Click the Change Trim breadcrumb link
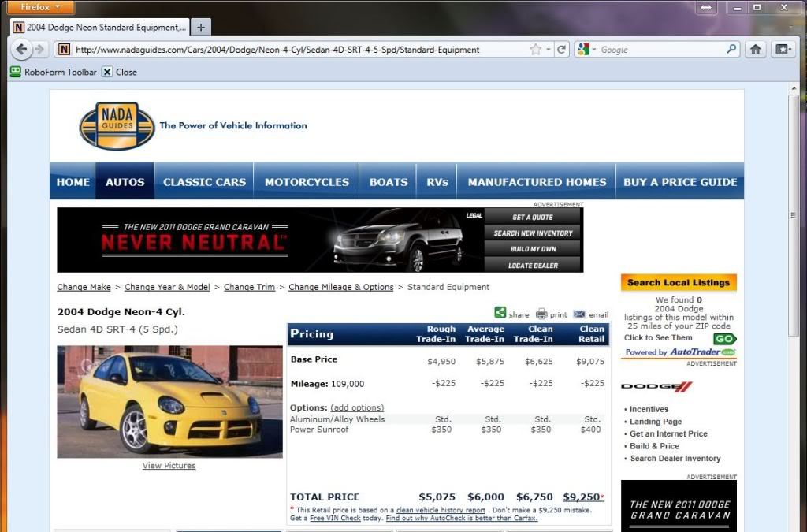 point(249,287)
